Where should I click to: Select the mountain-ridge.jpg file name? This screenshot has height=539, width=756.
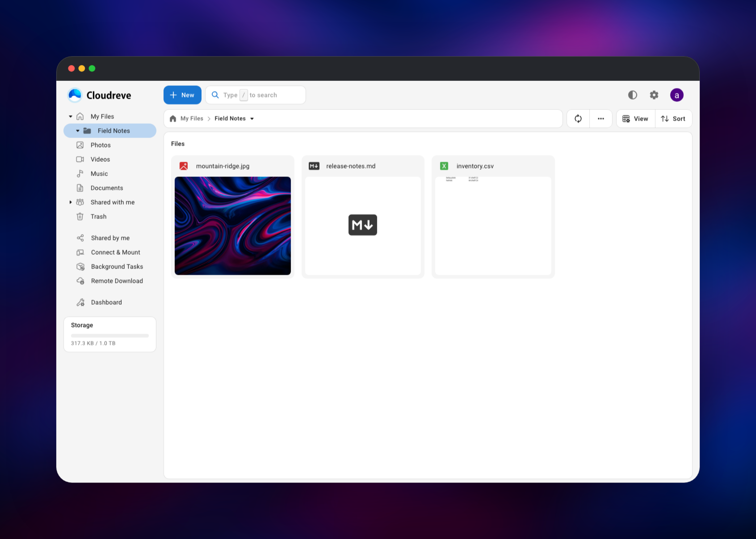[223, 166]
